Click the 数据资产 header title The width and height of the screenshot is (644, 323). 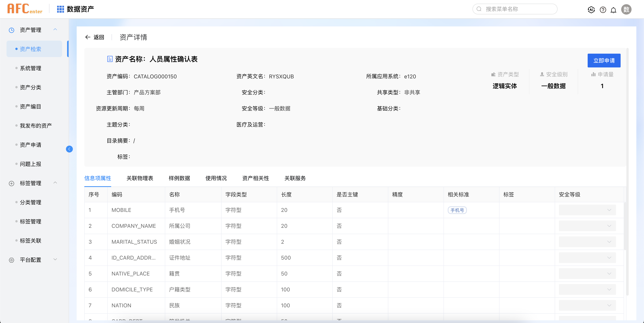[x=80, y=9]
